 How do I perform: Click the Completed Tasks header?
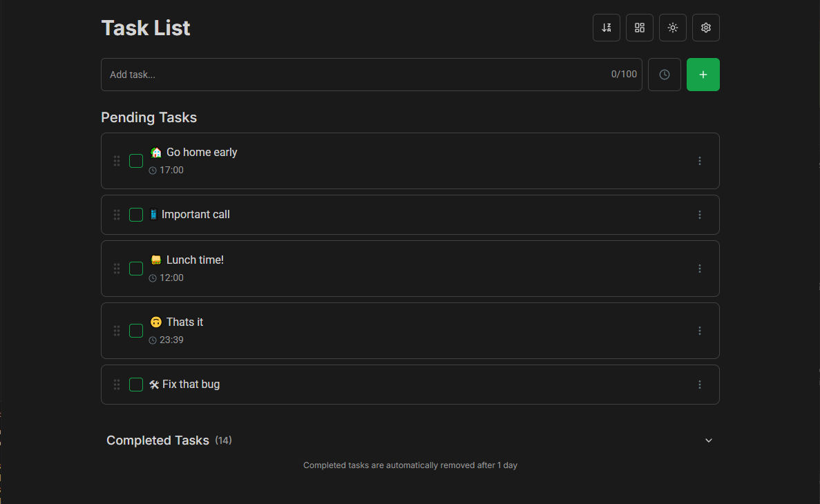[158, 440]
